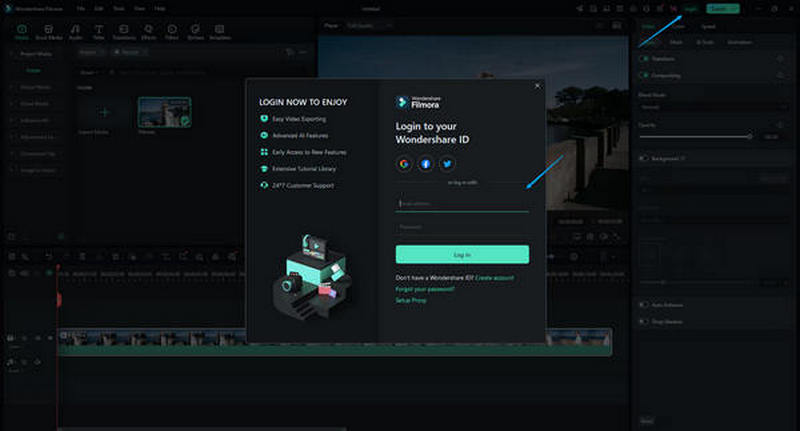Sign in with the Google icon

click(x=404, y=164)
